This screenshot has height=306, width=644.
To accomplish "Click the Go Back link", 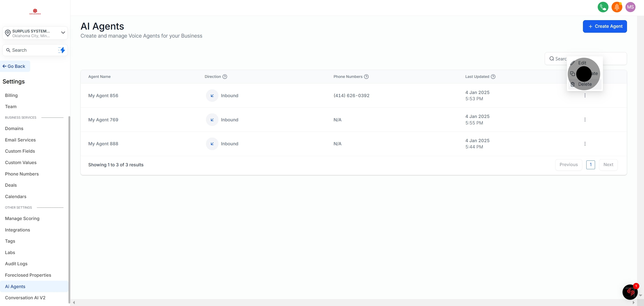I will 14,66.
